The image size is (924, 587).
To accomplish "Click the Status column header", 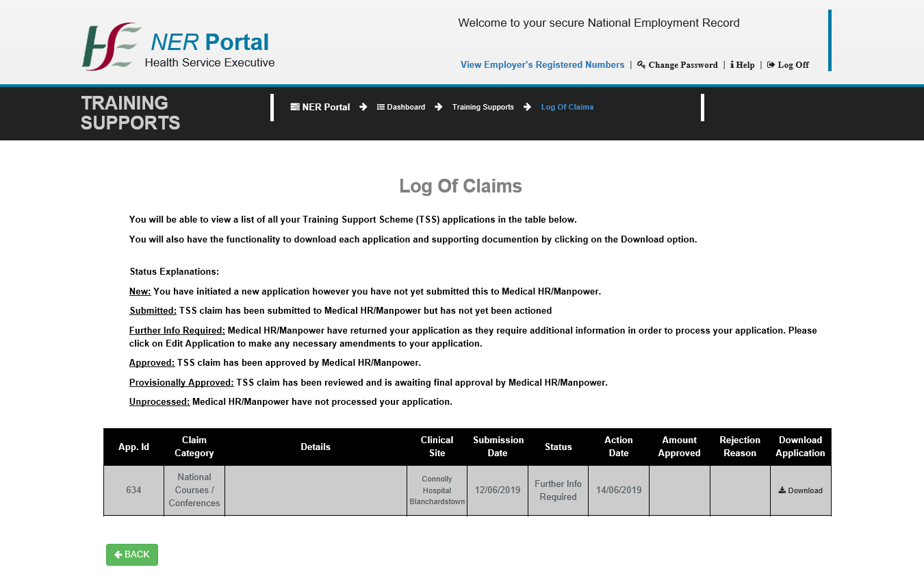I will click(558, 447).
